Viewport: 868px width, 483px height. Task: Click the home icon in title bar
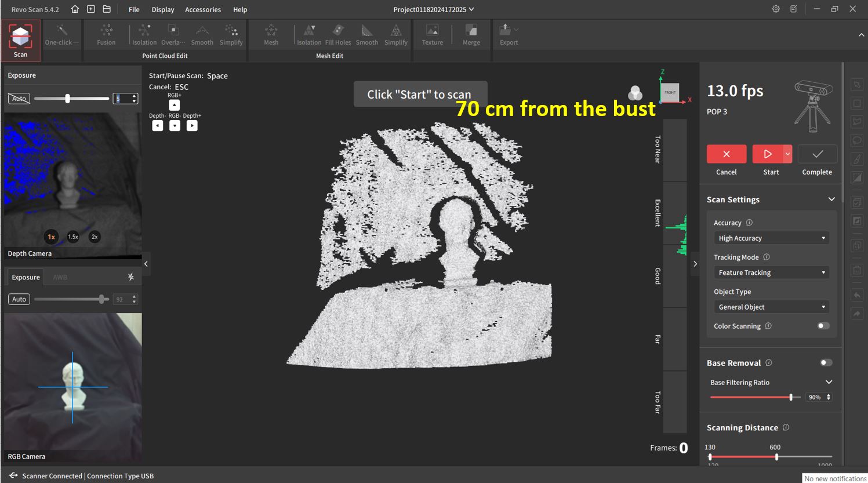75,9
